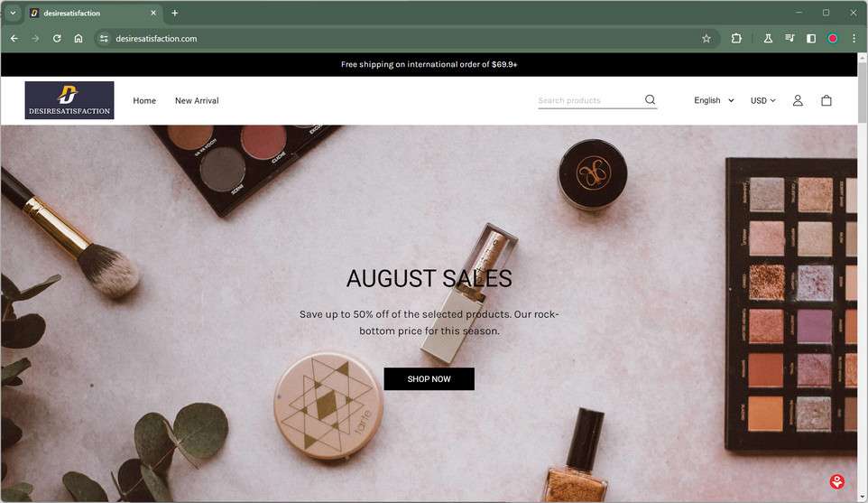Focus the Search products input field

click(x=589, y=100)
